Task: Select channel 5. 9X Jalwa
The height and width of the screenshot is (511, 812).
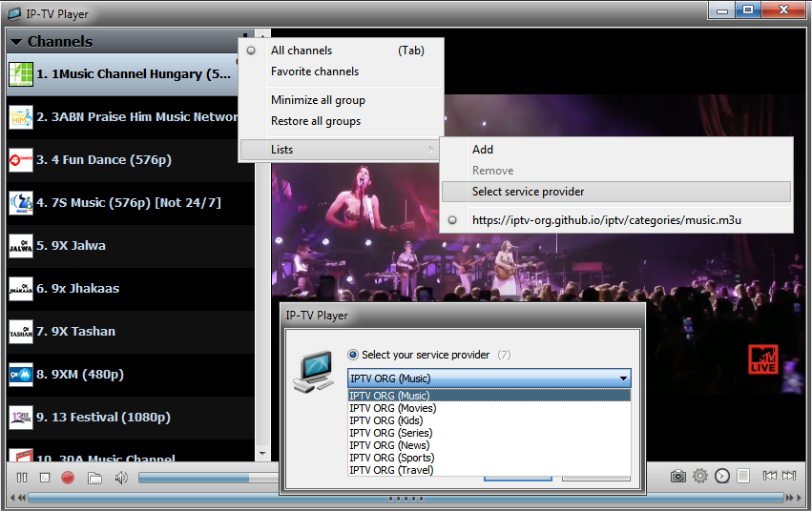Action: pyautogui.click(x=131, y=246)
